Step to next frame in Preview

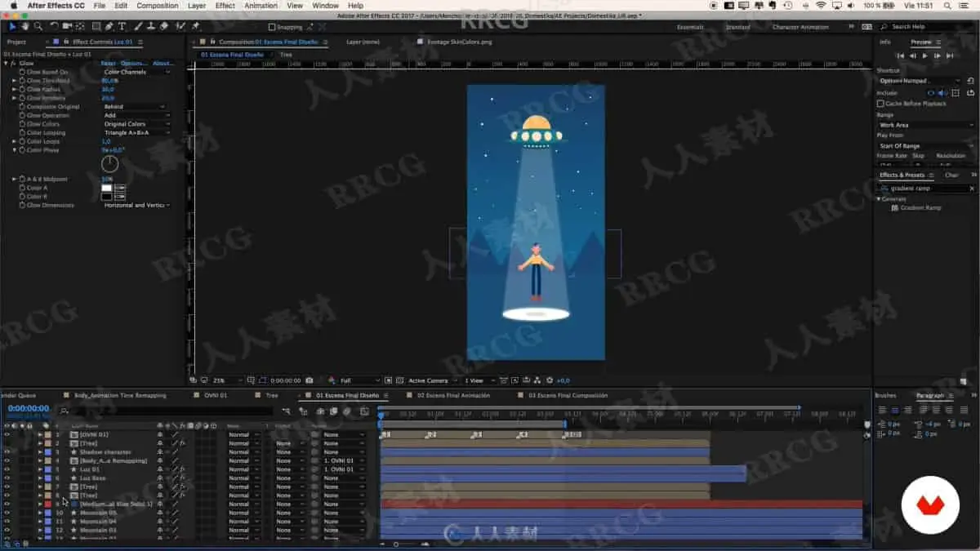coord(937,56)
